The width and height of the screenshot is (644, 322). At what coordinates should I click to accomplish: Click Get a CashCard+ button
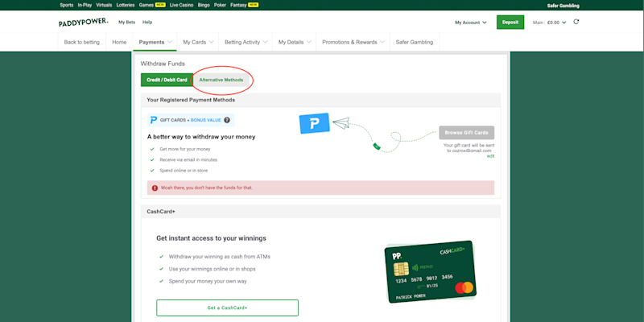pyautogui.click(x=227, y=308)
